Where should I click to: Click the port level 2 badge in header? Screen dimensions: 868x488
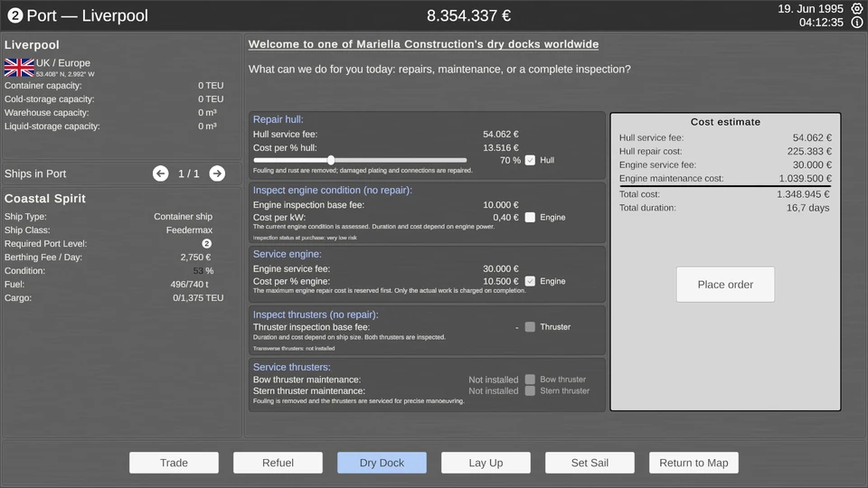point(15,15)
